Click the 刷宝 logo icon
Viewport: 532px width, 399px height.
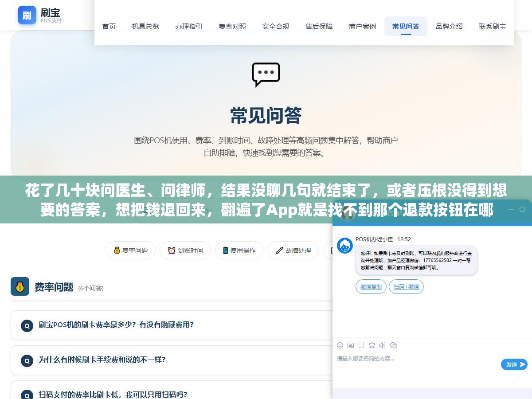[x=27, y=15]
